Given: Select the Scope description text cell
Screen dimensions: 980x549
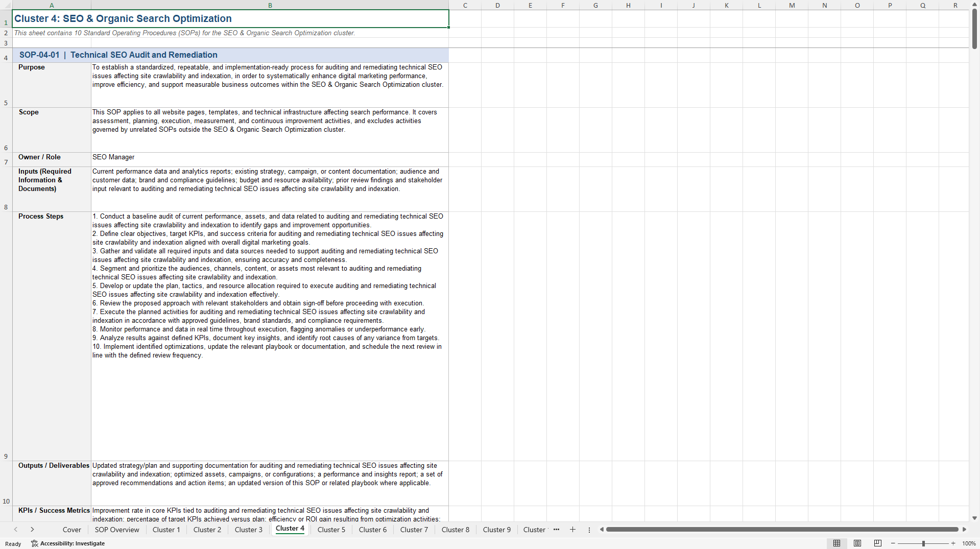Looking at the screenshot, I should [x=270, y=130].
